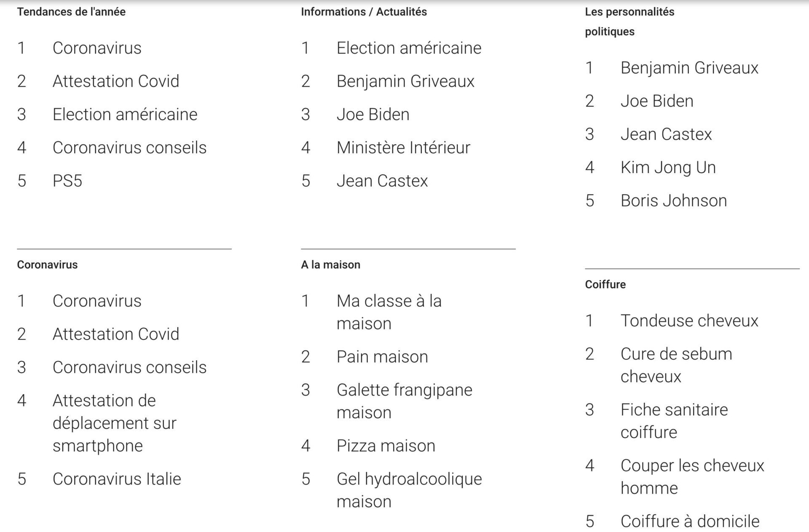
Task: Select Coronavirus Italie item
Action: coord(117,479)
